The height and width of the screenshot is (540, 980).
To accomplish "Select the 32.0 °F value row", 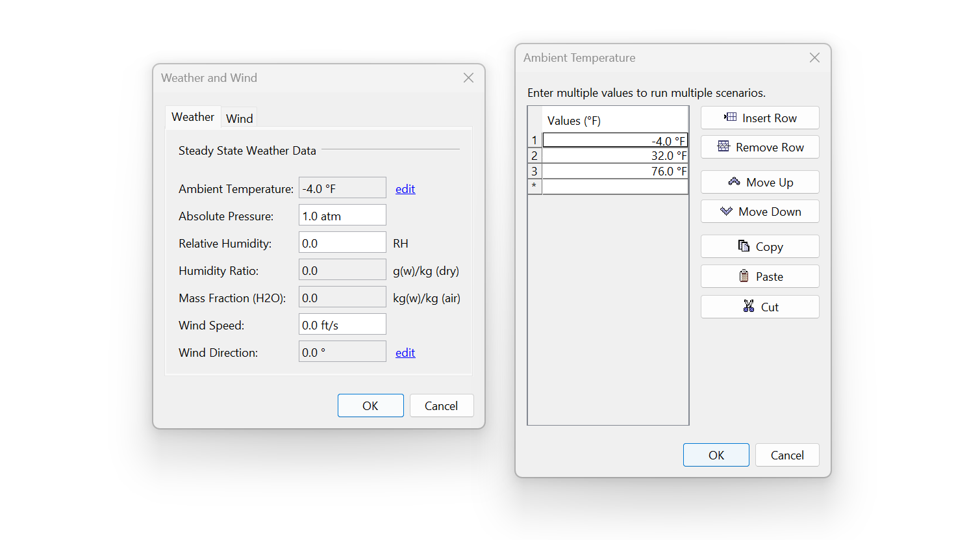I will point(614,156).
